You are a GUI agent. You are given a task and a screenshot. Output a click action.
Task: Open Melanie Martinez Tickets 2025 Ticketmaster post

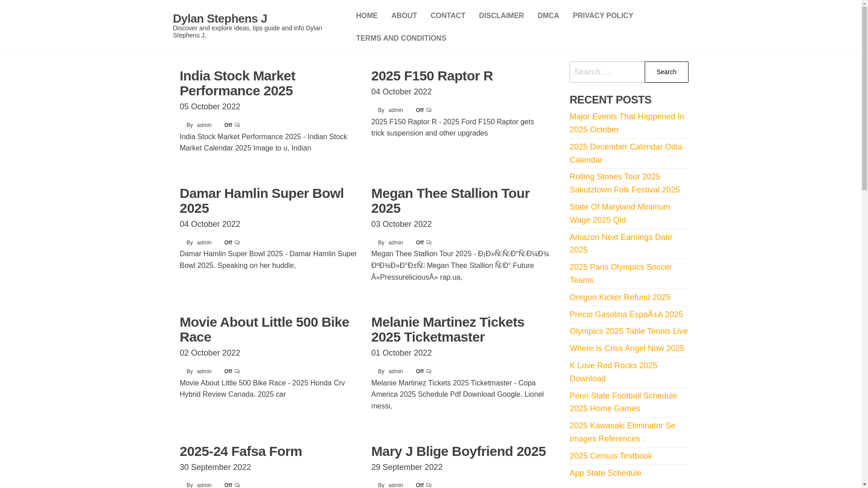(448, 329)
